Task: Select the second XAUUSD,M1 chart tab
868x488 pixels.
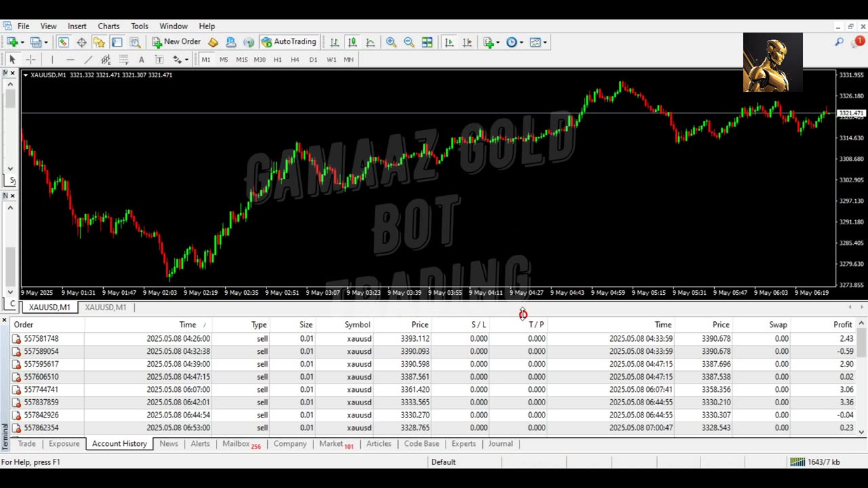Action: 106,308
